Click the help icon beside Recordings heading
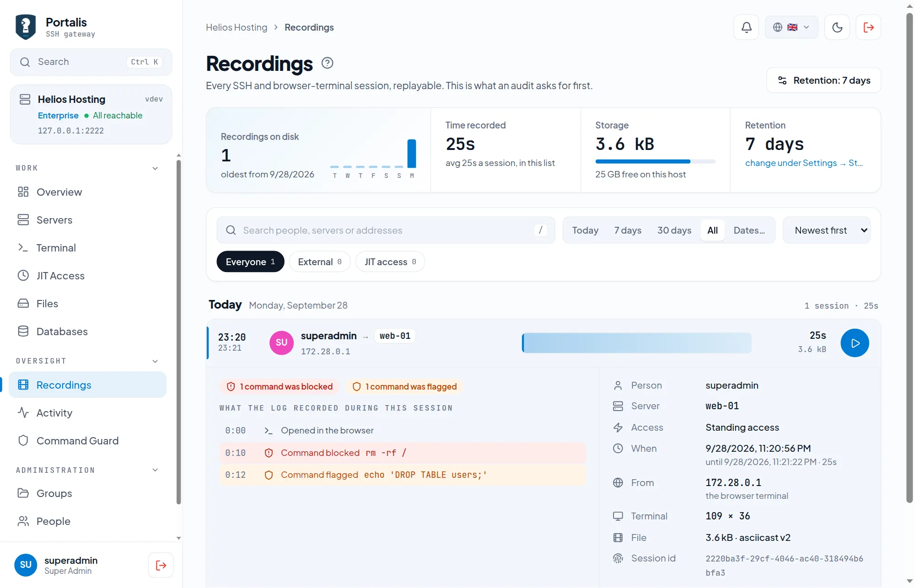This screenshot has height=588, width=915. pyautogui.click(x=327, y=63)
